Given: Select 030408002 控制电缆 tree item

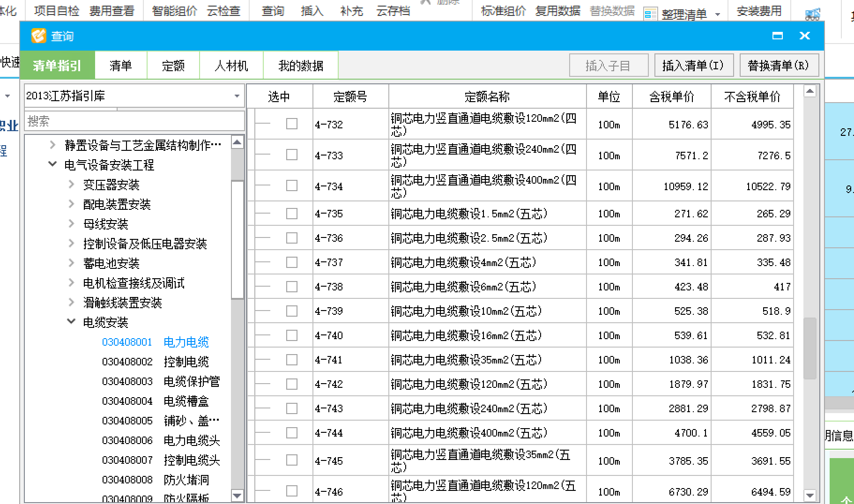Looking at the screenshot, I should (x=156, y=362).
